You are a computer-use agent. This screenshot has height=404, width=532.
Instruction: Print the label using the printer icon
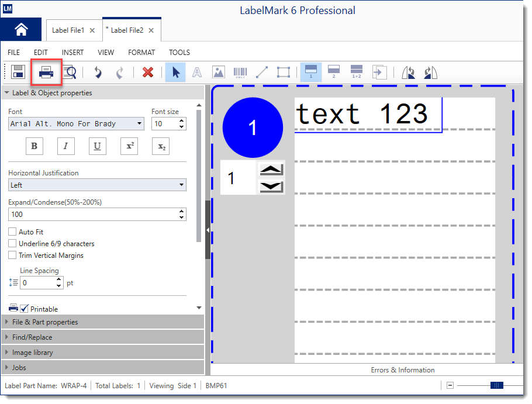tap(46, 72)
